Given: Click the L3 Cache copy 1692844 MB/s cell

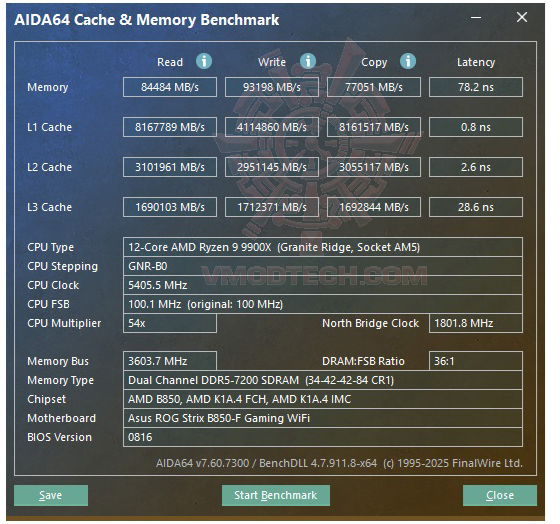Looking at the screenshot, I should coord(374,207).
